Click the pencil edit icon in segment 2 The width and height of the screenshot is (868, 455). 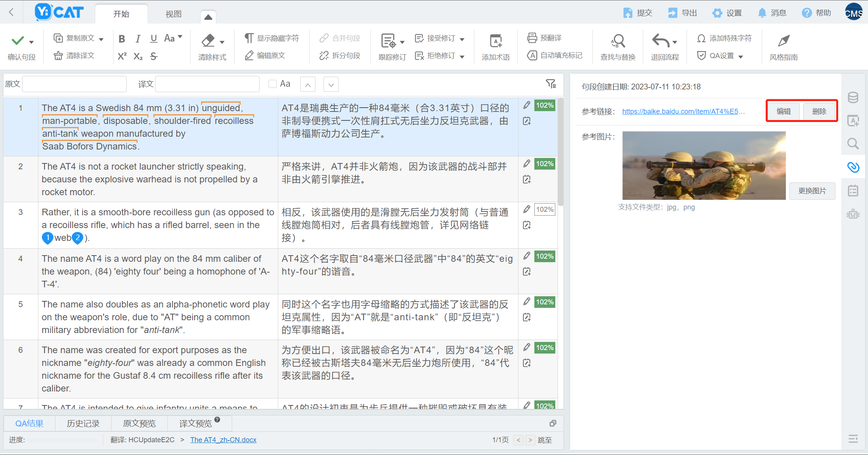[527, 164]
